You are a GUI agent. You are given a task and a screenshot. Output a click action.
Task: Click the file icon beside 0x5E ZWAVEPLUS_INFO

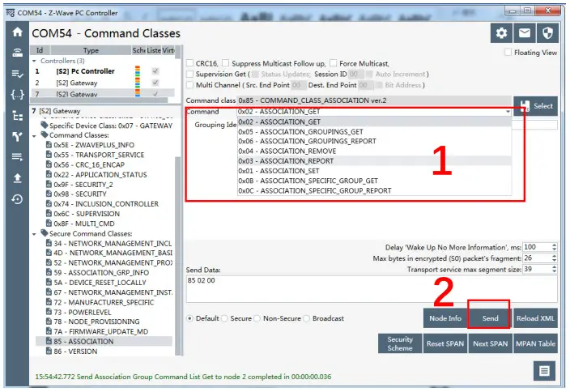pyautogui.click(x=49, y=145)
